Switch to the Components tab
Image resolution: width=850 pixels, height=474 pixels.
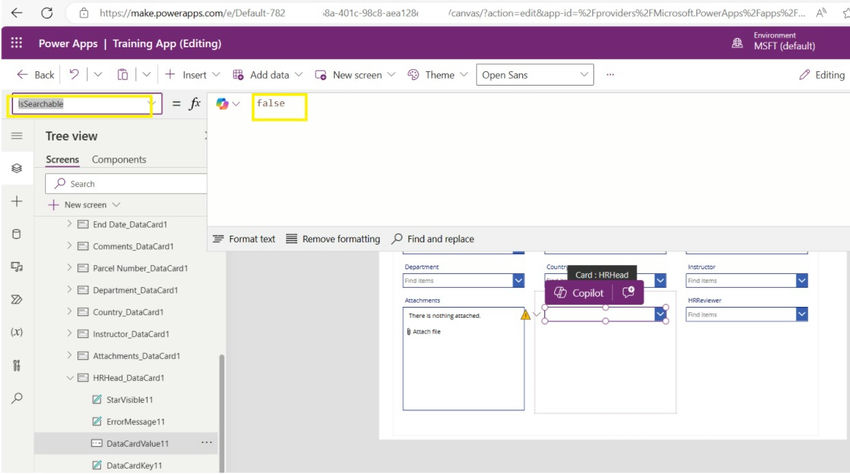pyautogui.click(x=119, y=159)
